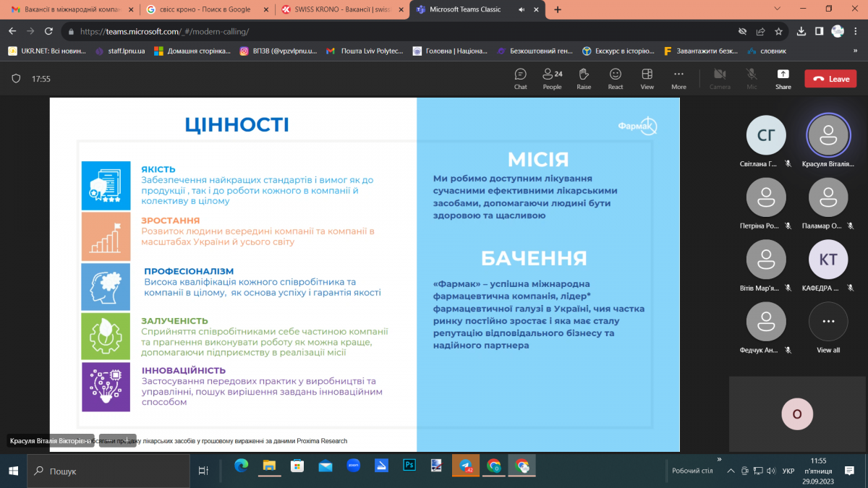
Task: Open the View layout options
Action: coord(647,78)
